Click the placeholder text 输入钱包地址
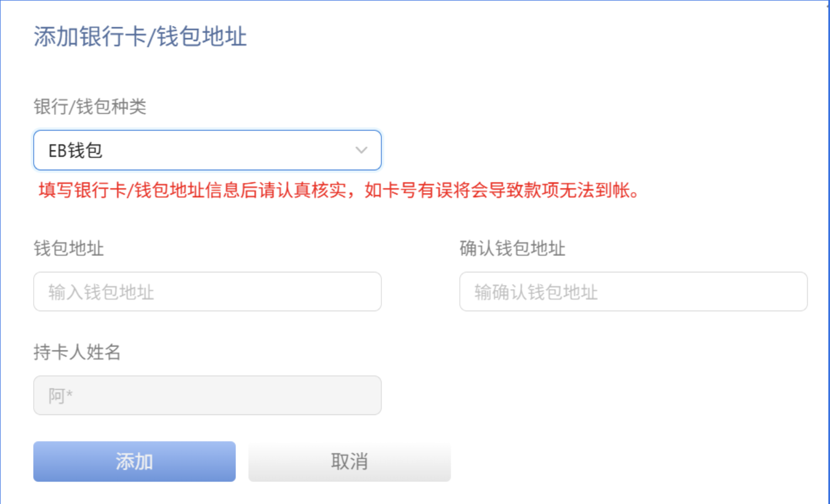830x504 pixels. (x=101, y=292)
